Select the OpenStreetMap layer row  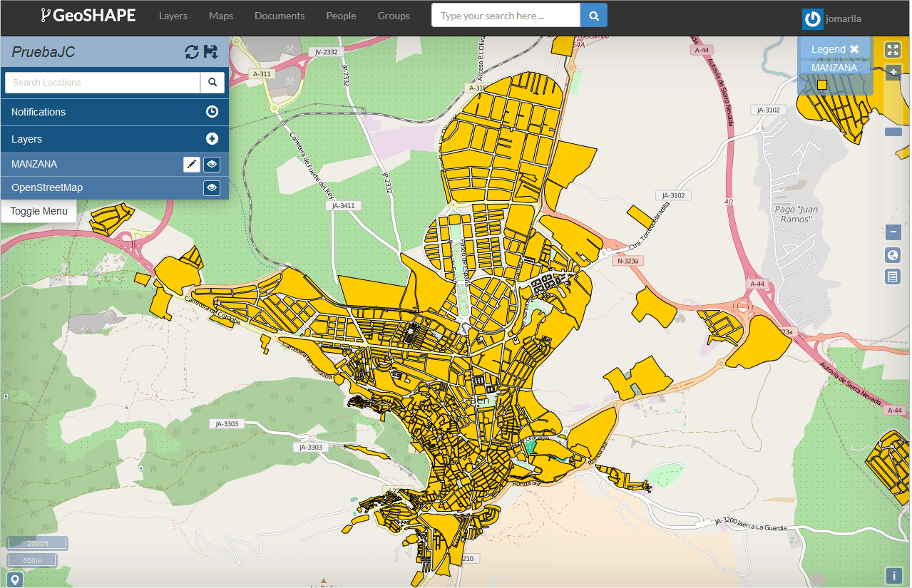[115, 188]
